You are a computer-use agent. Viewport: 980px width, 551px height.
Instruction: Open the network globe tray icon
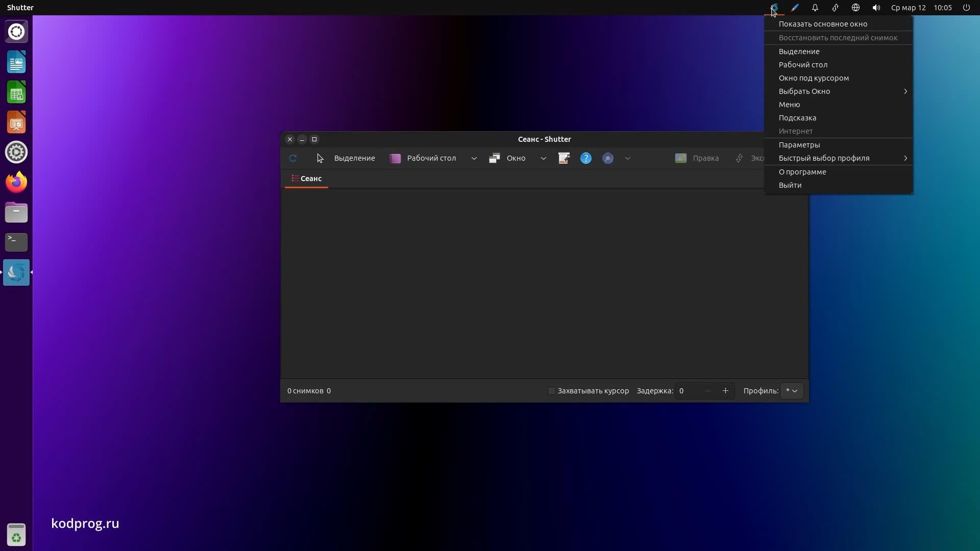[856, 8]
